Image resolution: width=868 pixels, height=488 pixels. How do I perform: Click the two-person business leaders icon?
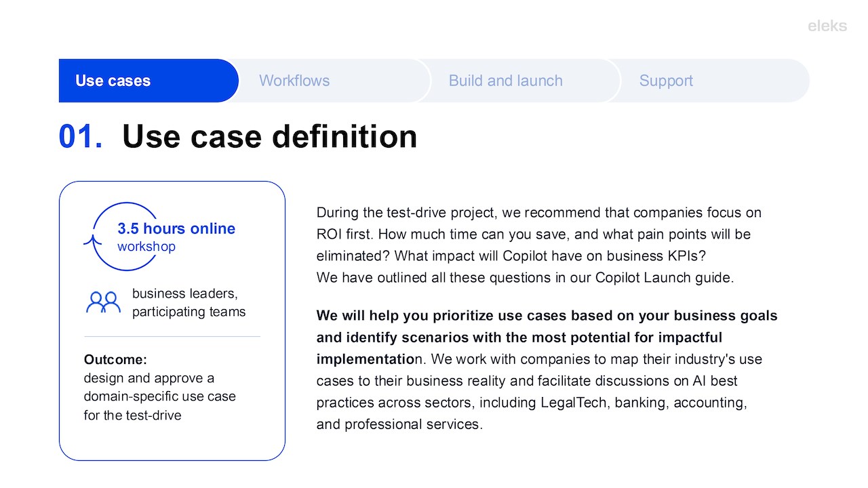coord(103,302)
